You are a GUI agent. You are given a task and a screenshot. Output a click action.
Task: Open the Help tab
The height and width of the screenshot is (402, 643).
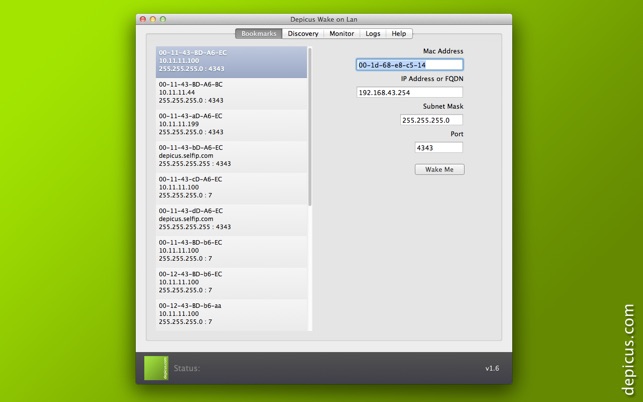point(399,34)
